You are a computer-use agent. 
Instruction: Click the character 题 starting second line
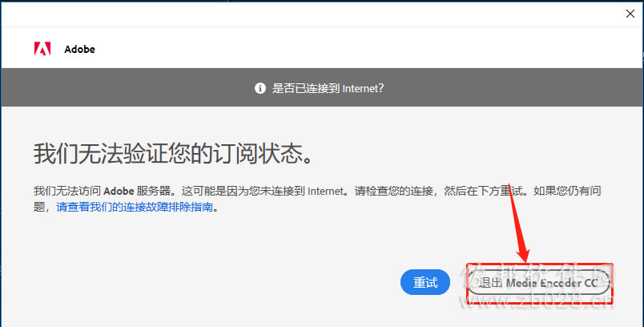coord(39,207)
